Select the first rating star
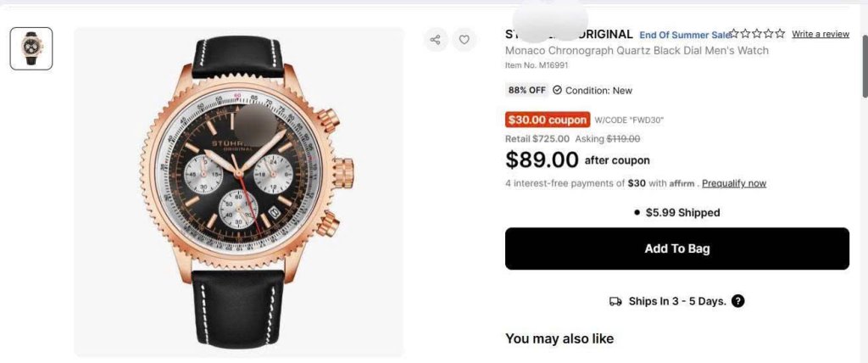Image resolution: width=868 pixels, height=363 pixels. click(x=735, y=34)
